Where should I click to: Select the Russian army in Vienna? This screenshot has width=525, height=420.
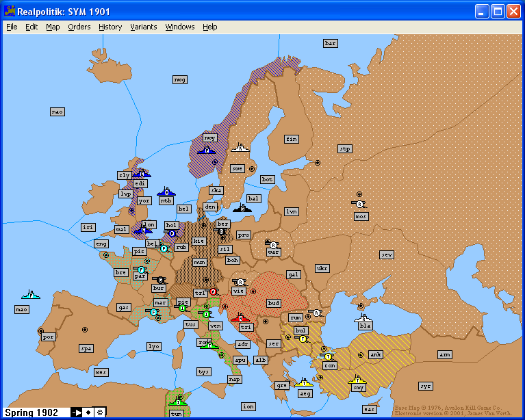coord(240,283)
